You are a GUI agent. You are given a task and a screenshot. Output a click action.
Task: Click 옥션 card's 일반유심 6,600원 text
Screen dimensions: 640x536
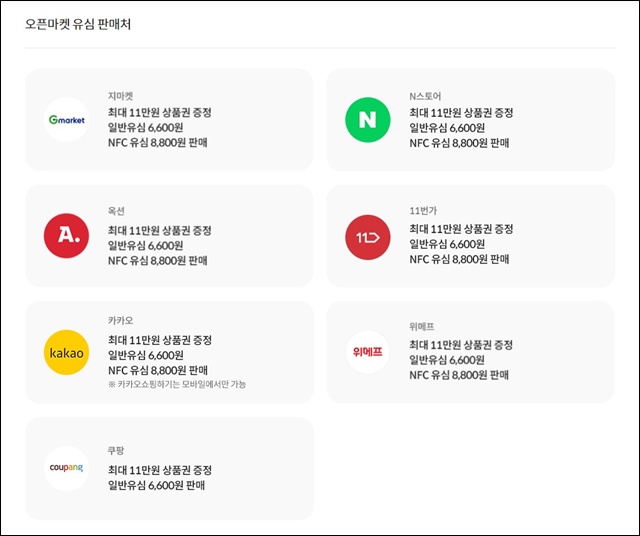click(x=145, y=245)
